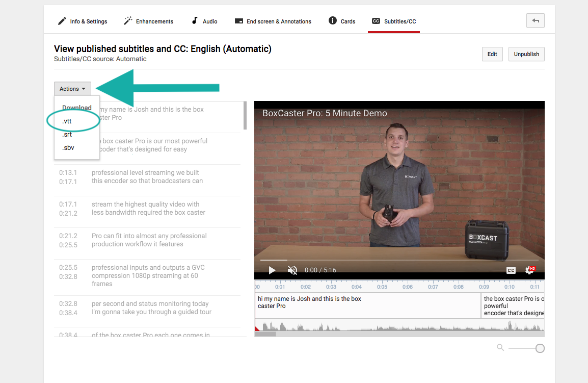This screenshot has height=383, width=588.
Task: Open the Actions dropdown menu
Action: [72, 89]
